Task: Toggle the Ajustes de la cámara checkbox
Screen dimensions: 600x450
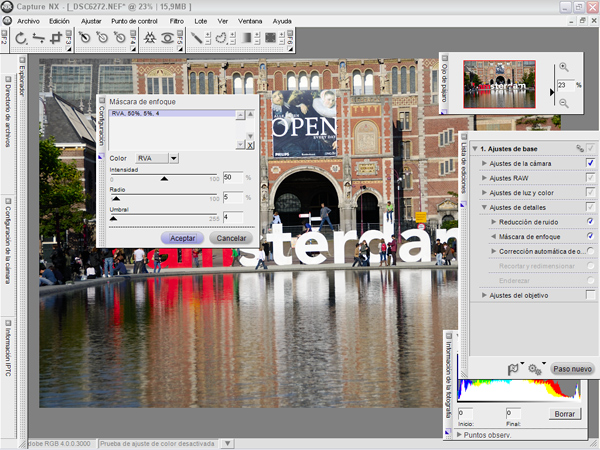Action: tap(590, 163)
